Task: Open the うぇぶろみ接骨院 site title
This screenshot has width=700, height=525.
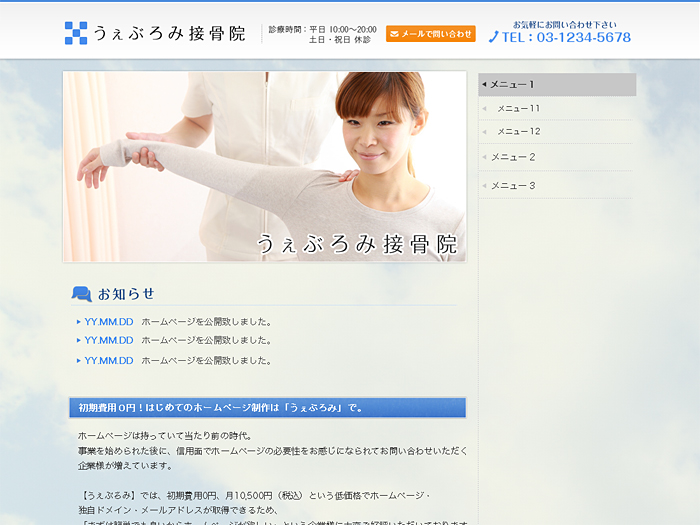Action: pyautogui.click(x=170, y=33)
